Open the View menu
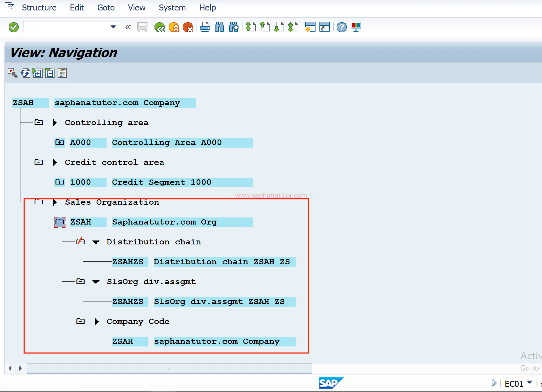Viewport: 542px width, 392px height. pos(136,8)
